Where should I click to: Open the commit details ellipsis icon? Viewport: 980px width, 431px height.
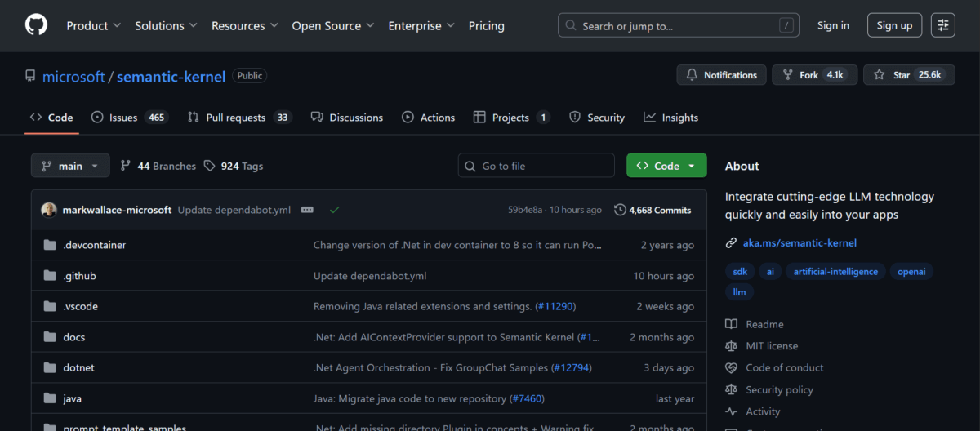(307, 210)
